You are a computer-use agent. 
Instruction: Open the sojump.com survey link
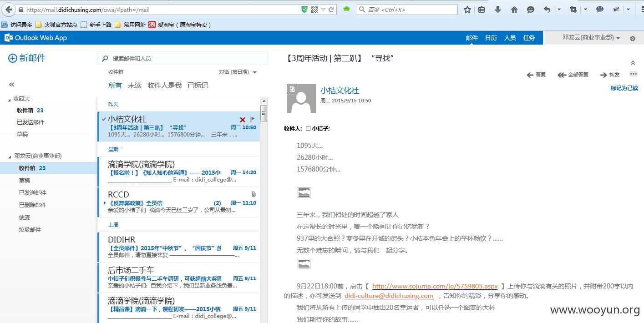click(435, 286)
